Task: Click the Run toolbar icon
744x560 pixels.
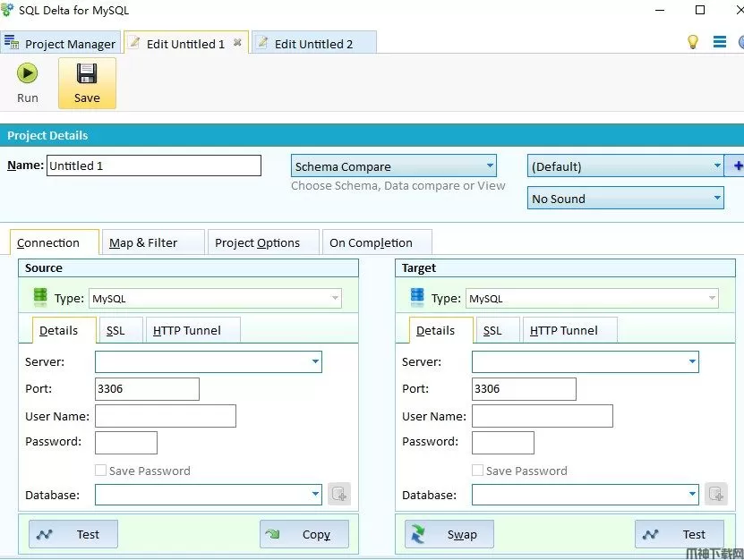Action: click(x=28, y=73)
